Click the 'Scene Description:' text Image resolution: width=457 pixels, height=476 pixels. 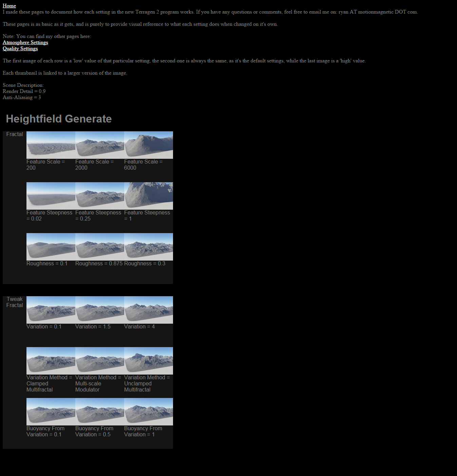point(23,85)
